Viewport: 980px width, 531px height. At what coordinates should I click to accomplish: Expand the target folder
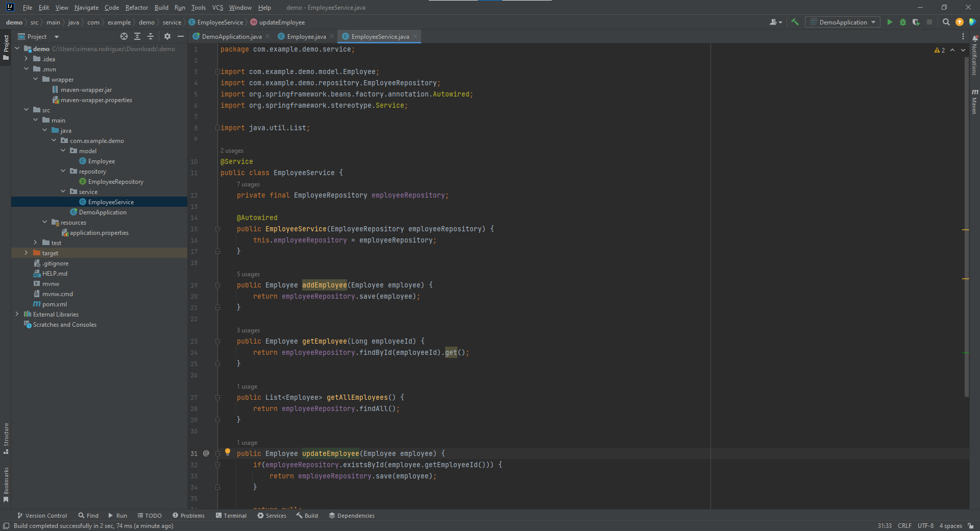point(26,253)
